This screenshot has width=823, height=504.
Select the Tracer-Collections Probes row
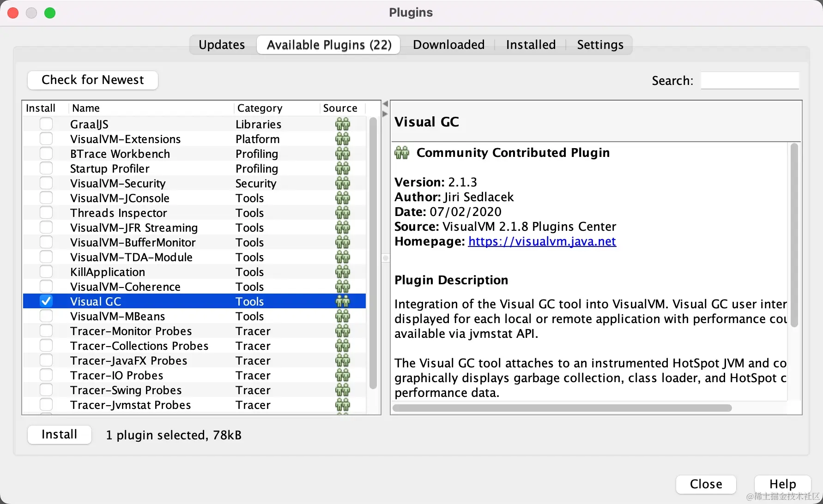tap(194, 346)
